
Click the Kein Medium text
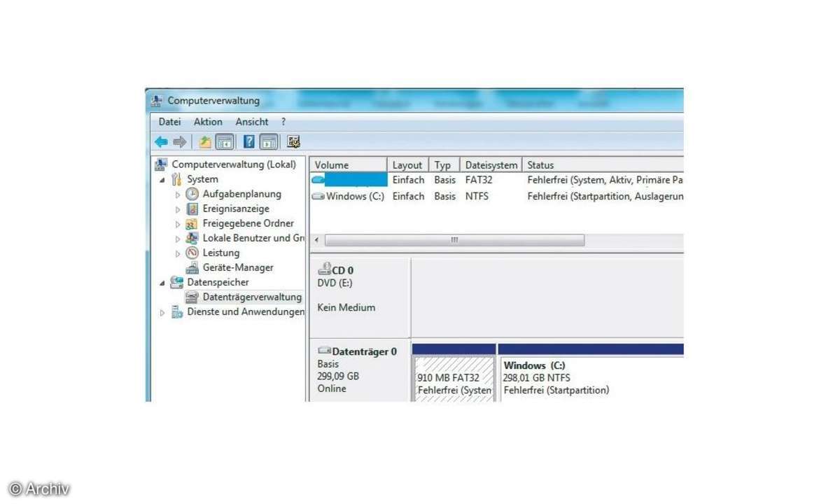point(346,308)
